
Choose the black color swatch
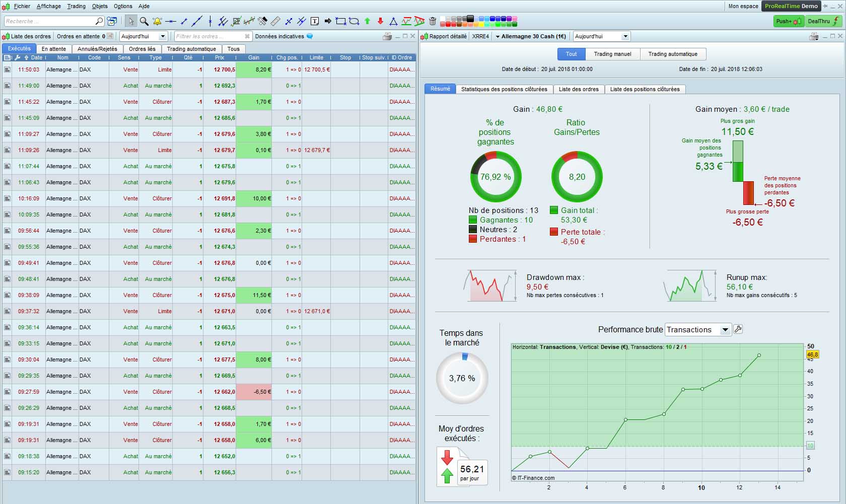470,18
